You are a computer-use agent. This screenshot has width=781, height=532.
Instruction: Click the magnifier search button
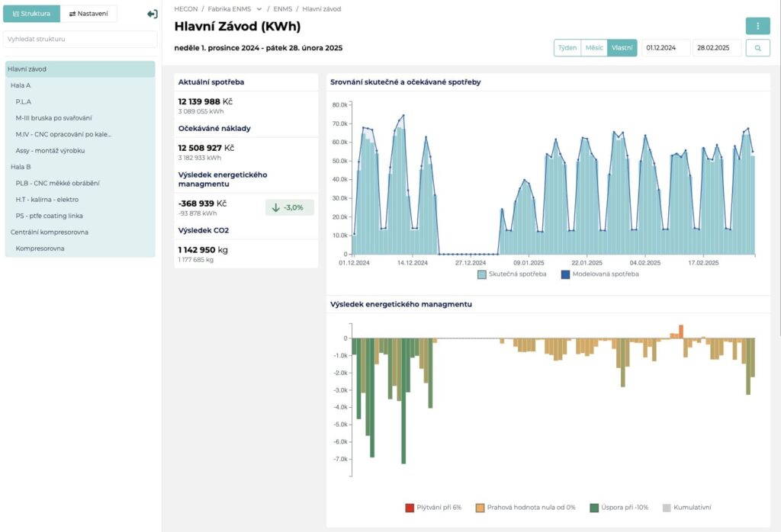(757, 48)
